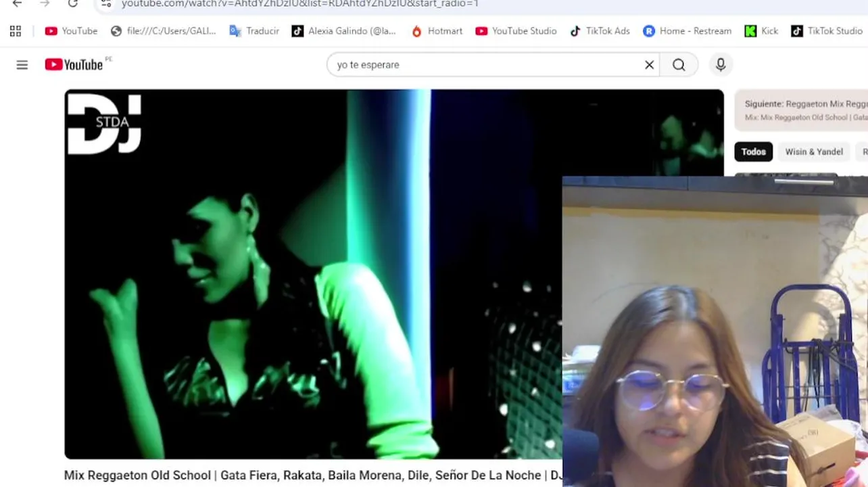Click the webcam overlay window
Image resolution: width=868 pixels, height=487 pixels.
[715, 331]
